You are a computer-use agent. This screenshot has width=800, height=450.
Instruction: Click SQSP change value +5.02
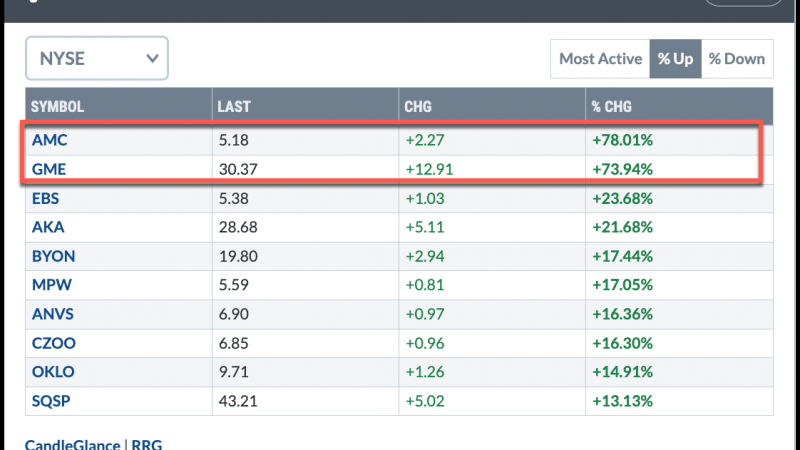(425, 401)
